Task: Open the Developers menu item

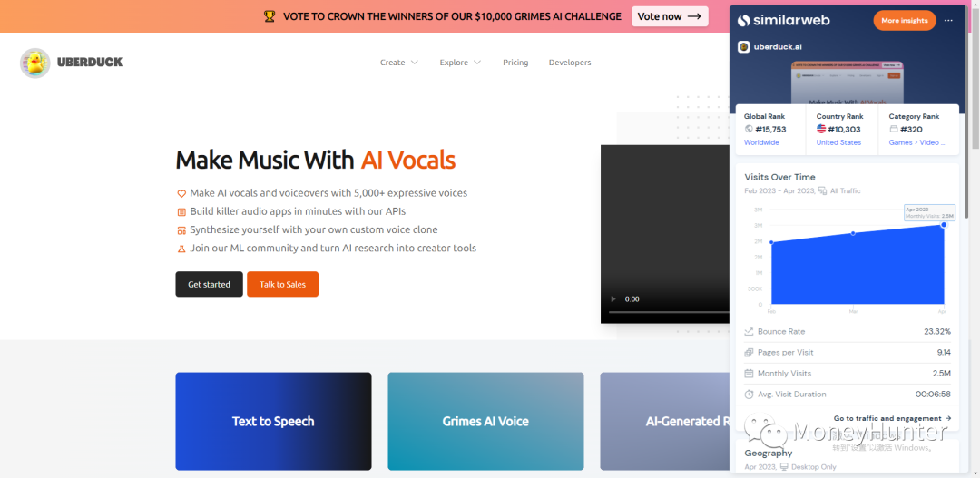Action: [570, 63]
